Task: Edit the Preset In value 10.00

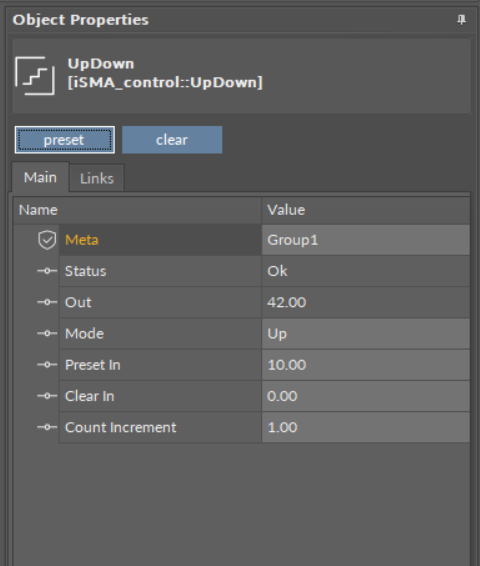Action: point(366,365)
